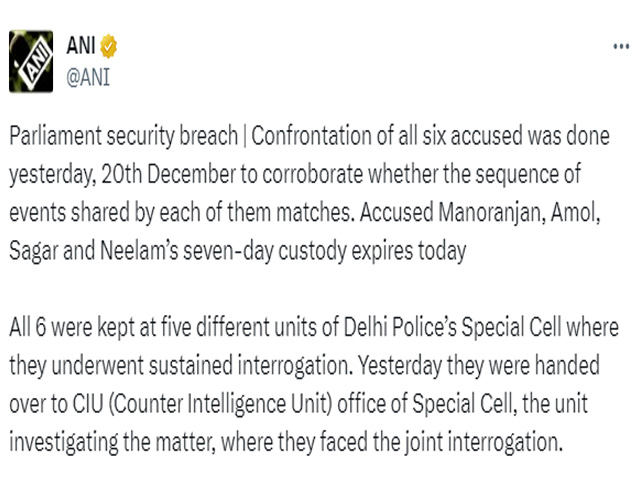Click the phrase "Parliament security breach"
Screen dimensions: 640x480
click(x=124, y=136)
